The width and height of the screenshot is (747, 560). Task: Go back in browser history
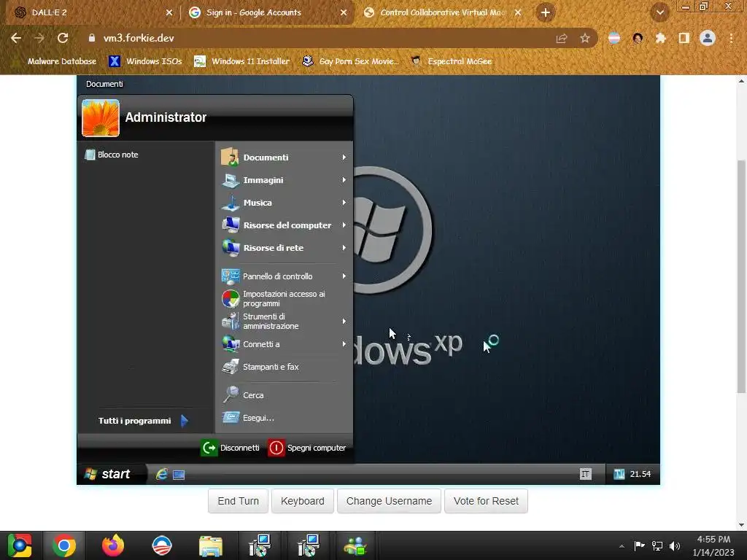point(16,38)
